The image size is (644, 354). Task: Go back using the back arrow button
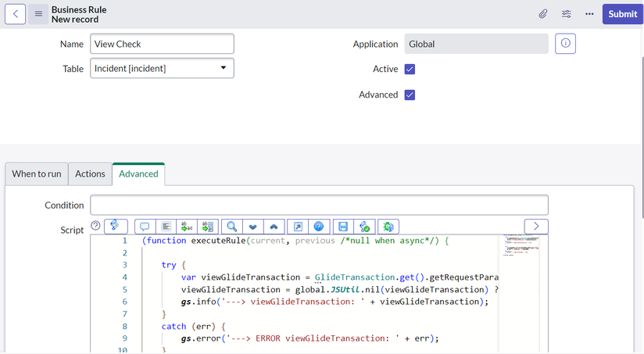point(15,14)
